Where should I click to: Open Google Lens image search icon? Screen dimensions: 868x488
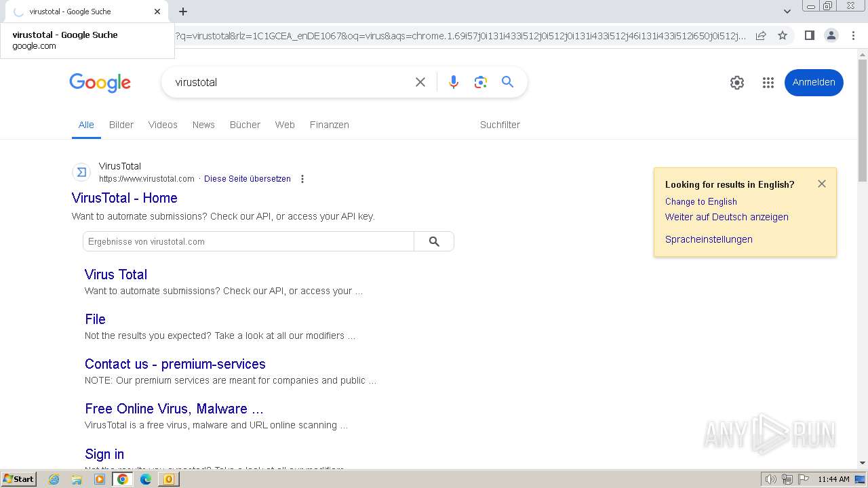click(481, 82)
